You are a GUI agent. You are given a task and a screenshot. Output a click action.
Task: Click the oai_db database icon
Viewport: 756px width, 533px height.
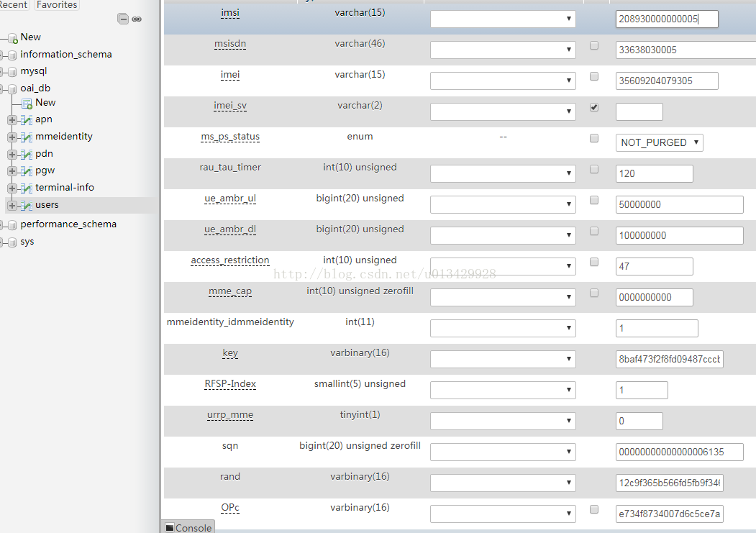12,89
